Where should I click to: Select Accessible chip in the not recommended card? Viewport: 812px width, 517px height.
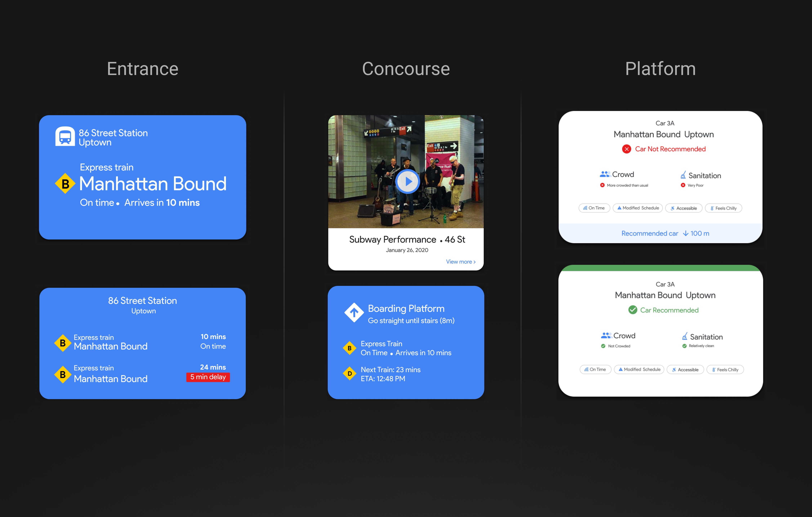click(684, 208)
